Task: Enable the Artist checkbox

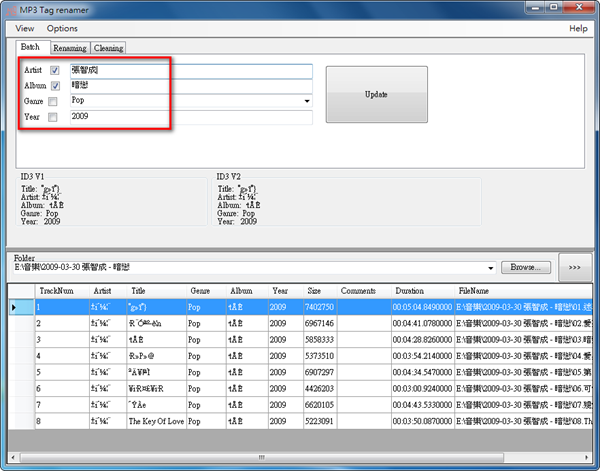Action: (54, 72)
